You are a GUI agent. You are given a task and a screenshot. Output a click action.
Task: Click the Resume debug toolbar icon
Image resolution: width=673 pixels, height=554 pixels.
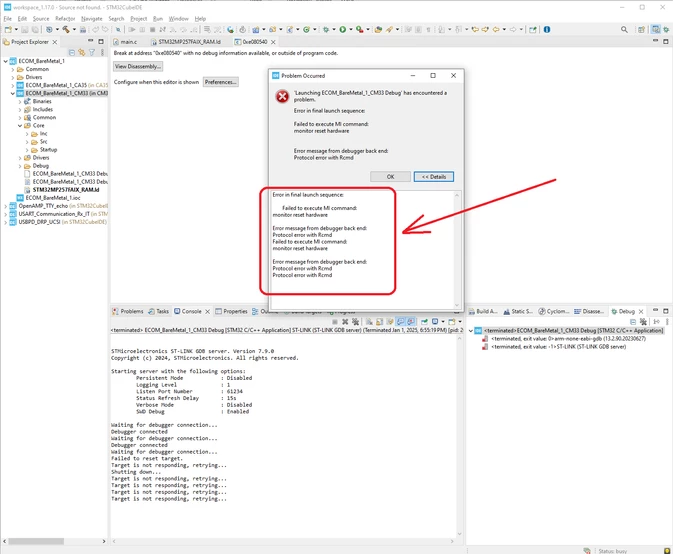pos(132,30)
